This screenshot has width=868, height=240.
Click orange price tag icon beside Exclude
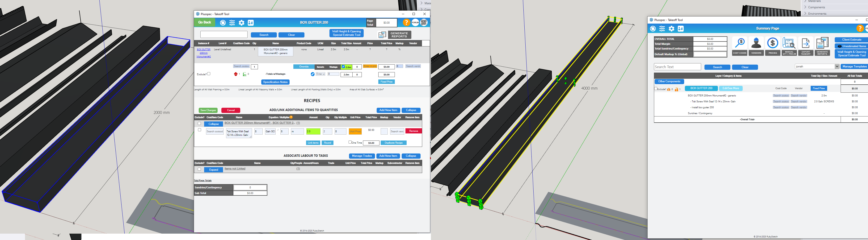676,89
